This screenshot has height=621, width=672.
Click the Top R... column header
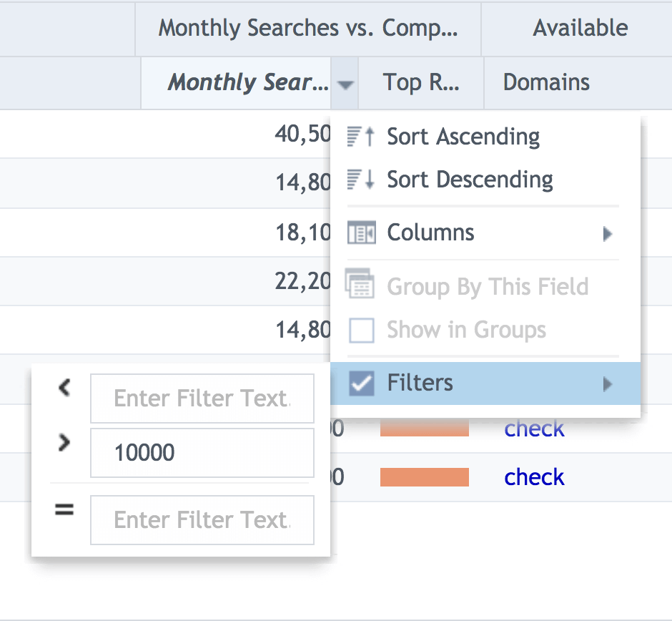pos(421,83)
